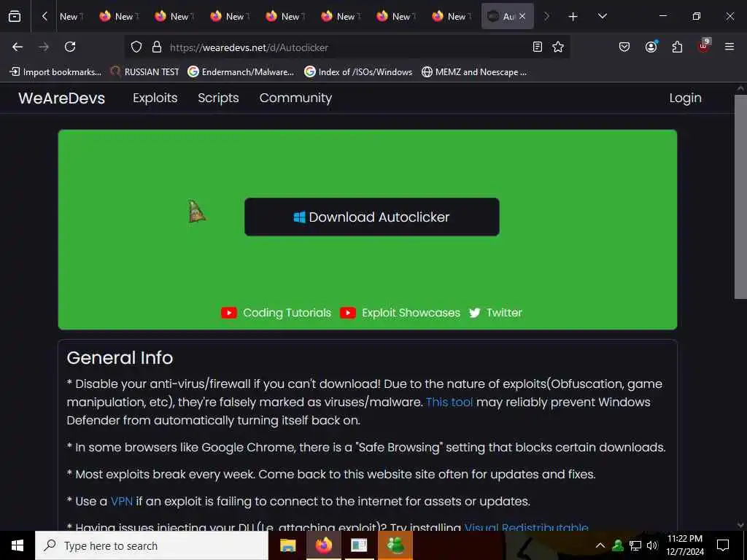Open Firefox account menu
747x560 pixels.
(x=651, y=47)
